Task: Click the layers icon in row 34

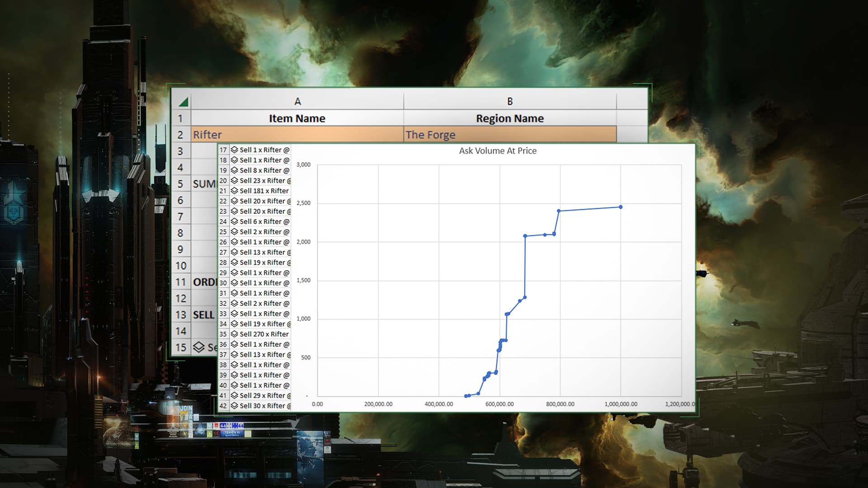Action: point(234,324)
